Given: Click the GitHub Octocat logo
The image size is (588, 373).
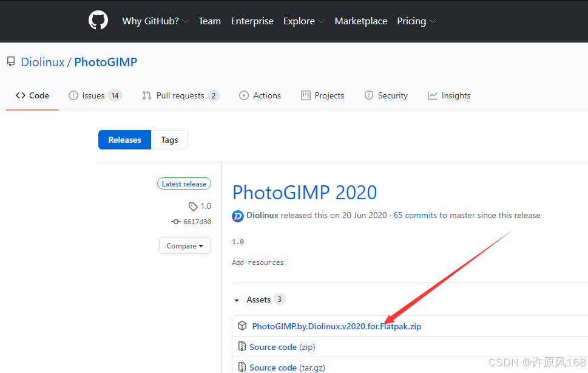Looking at the screenshot, I should [x=98, y=20].
